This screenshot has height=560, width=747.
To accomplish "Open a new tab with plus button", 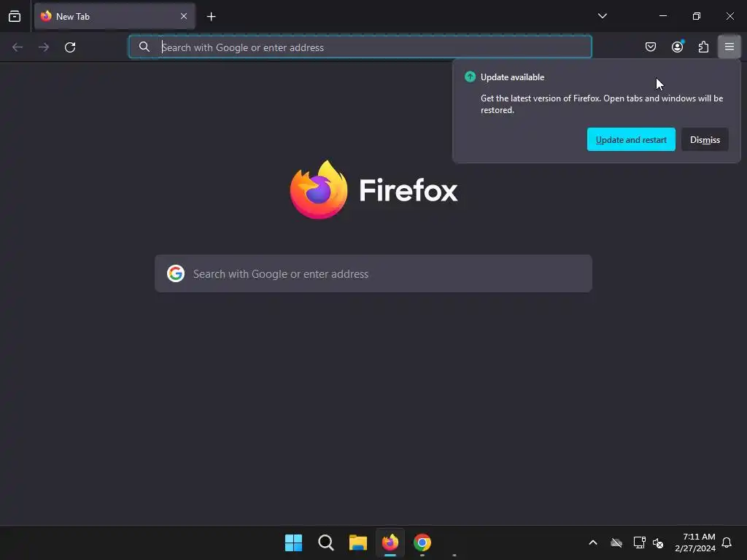I will point(211,17).
